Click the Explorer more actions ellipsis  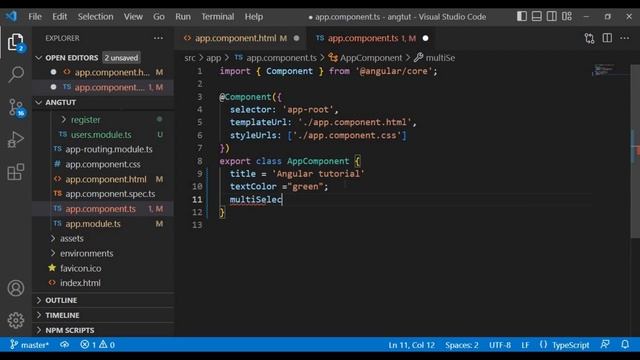coord(158,38)
